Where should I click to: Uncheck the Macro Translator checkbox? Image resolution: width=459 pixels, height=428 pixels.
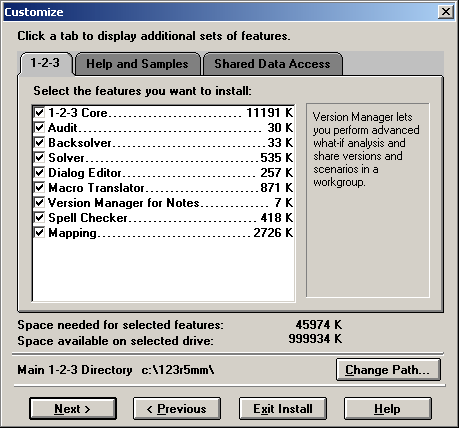[x=39, y=187]
